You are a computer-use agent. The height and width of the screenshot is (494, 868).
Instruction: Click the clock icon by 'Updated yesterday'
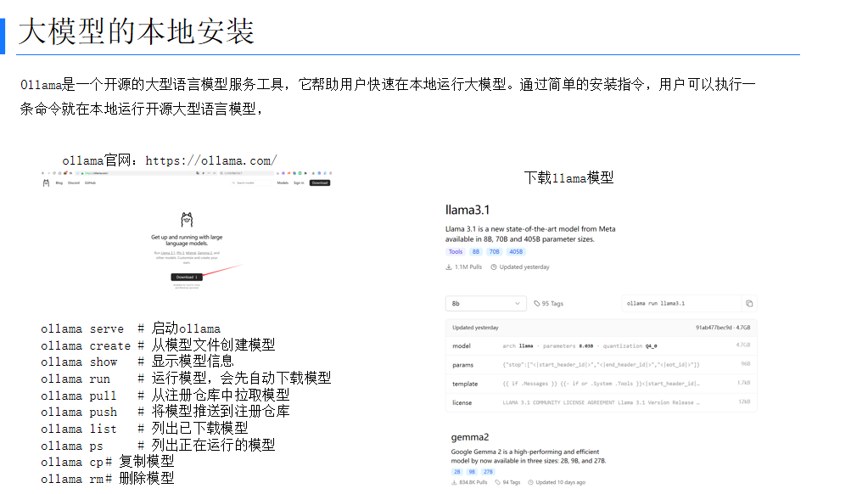tap(494, 267)
